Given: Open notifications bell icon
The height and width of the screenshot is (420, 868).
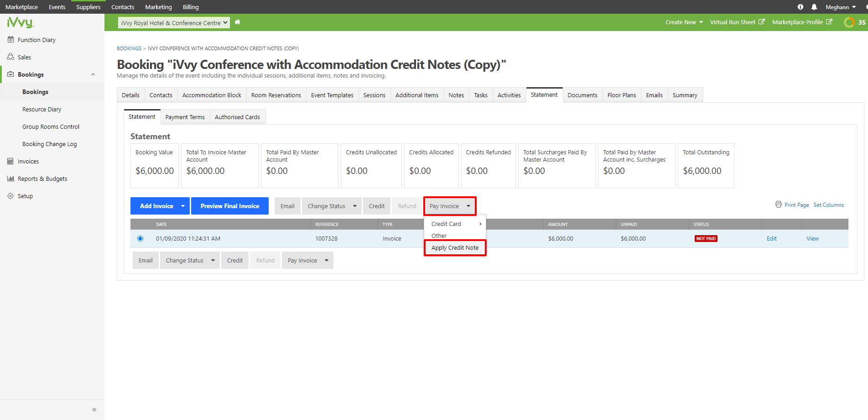Looking at the screenshot, I should pyautogui.click(x=814, y=7).
